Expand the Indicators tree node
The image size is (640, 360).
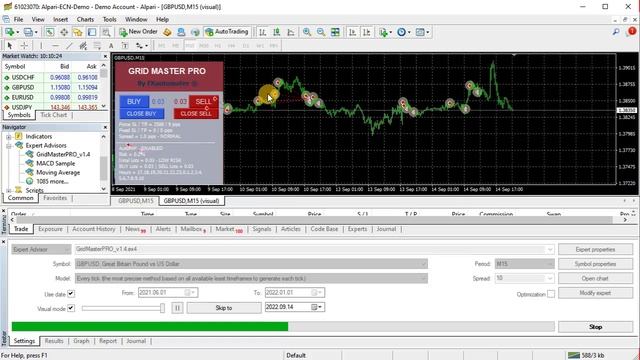tap(8, 137)
